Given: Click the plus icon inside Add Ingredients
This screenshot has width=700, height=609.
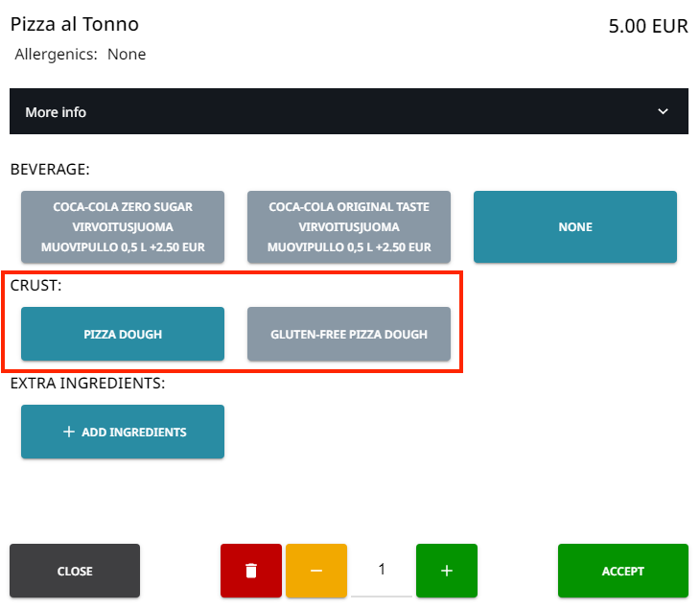Looking at the screenshot, I should (68, 432).
